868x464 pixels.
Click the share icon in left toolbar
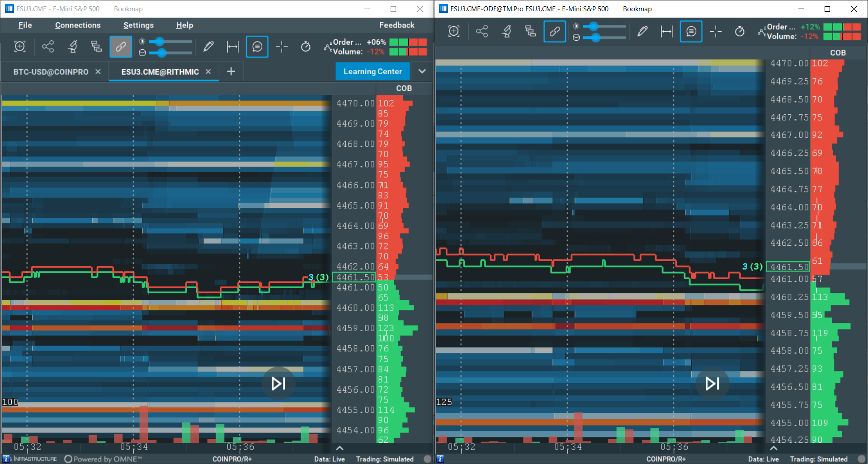click(x=48, y=47)
